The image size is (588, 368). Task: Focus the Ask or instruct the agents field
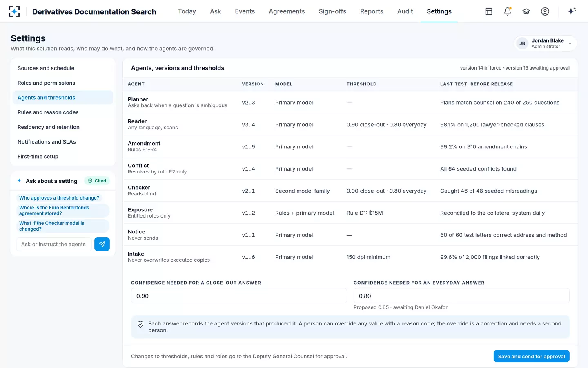click(53, 244)
